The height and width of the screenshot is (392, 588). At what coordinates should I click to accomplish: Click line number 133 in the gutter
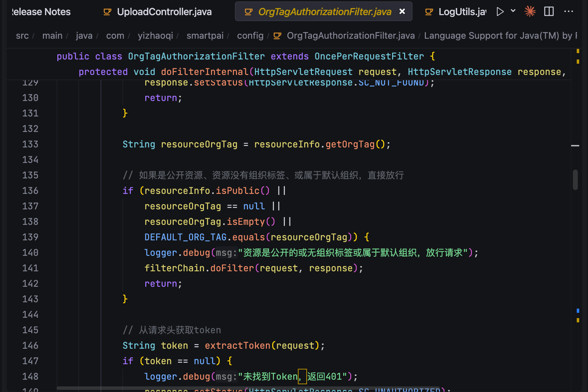30,144
